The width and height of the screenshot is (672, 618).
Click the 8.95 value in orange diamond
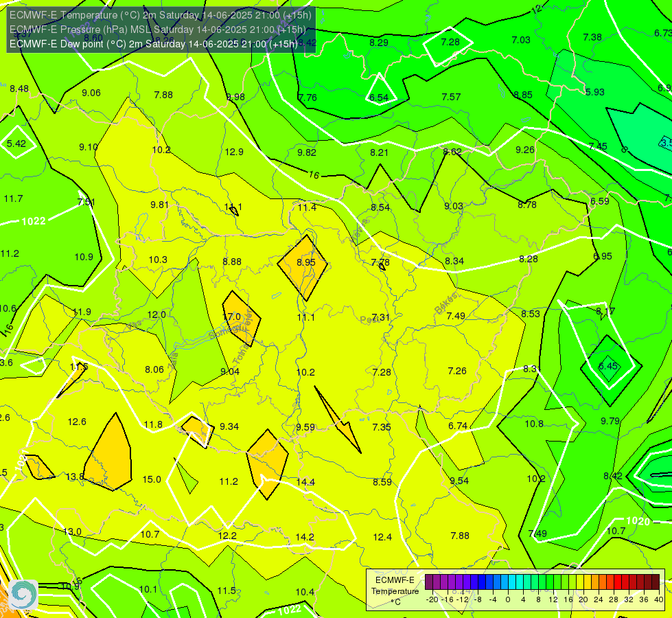306,262
